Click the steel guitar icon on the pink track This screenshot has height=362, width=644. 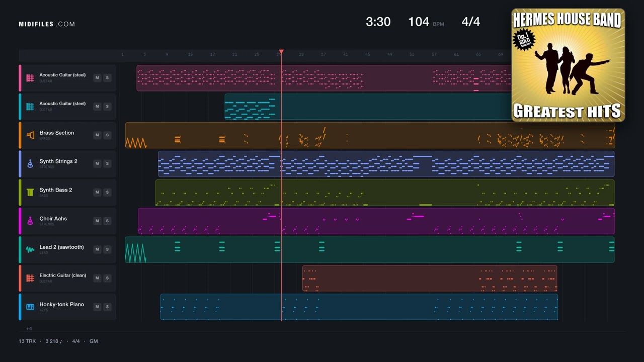pyautogui.click(x=30, y=78)
